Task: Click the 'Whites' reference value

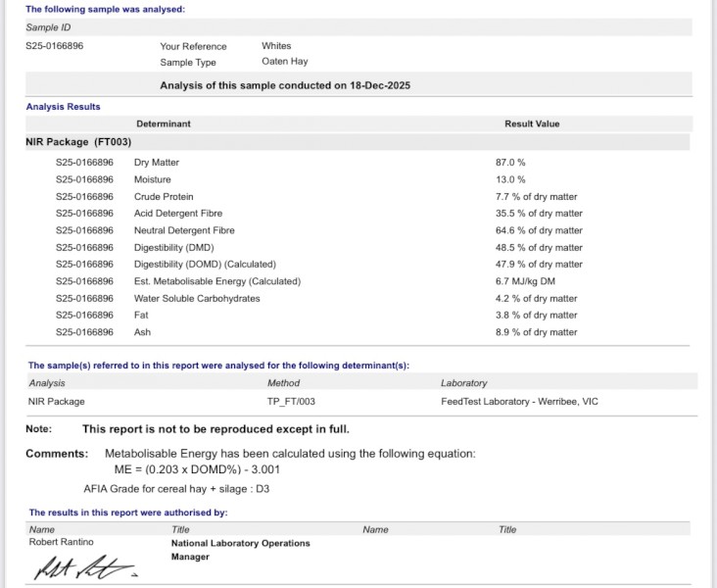Action: [x=276, y=46]
